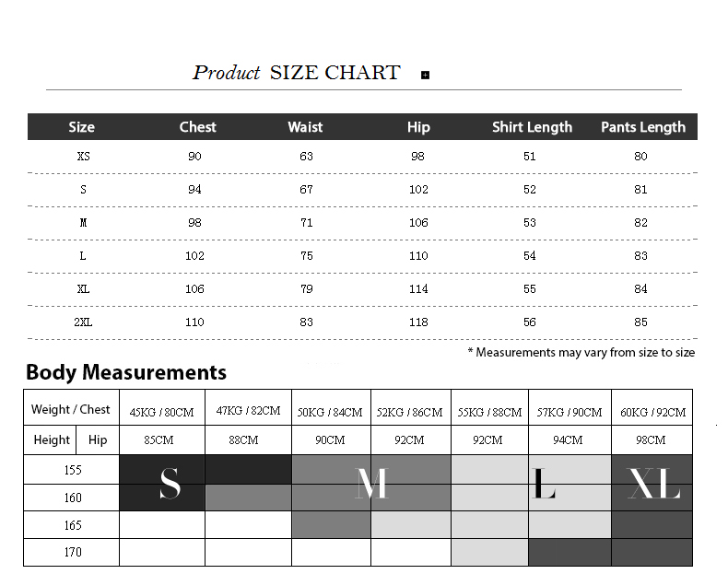Click the Weight / Chest header cell
Screen dimensions: 728x574
point(71,409)
